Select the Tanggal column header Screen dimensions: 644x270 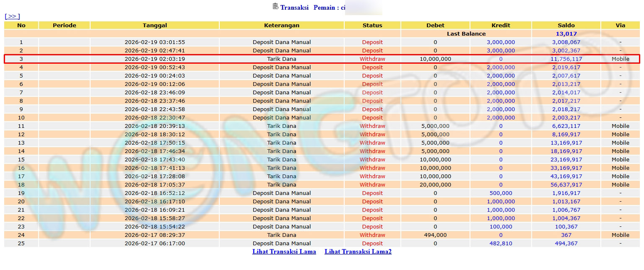pyautogui.click(x=155, y=25)
